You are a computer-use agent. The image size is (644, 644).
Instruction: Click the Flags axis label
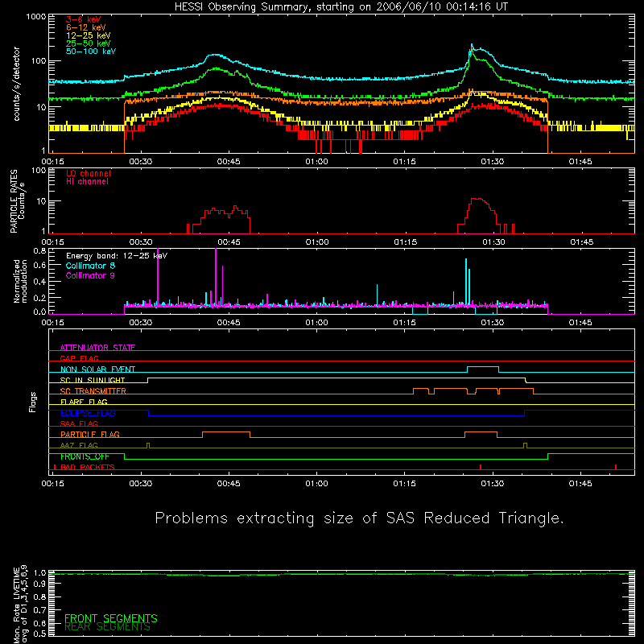(x=32, y=402)
